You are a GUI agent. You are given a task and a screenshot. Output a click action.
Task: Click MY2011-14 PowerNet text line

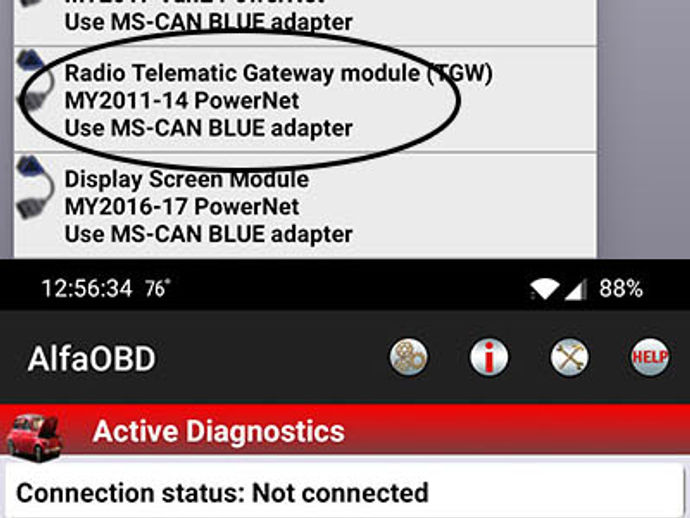coord(182,101)
